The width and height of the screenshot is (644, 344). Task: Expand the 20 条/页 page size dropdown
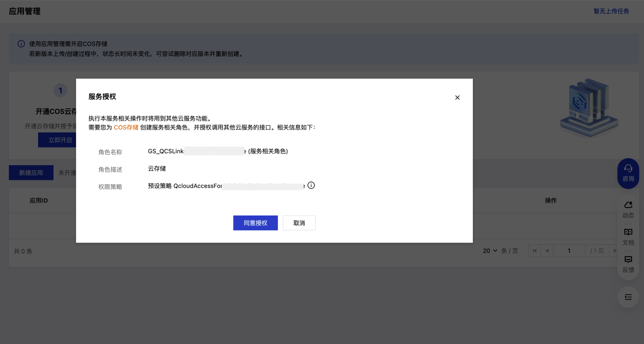pos(490,251)
